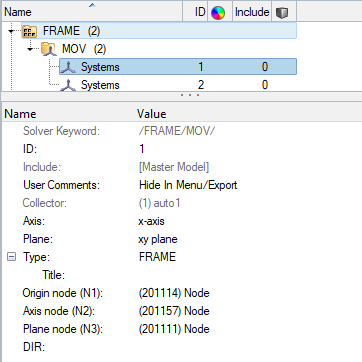The image size is (362, 362).
Task: Click the Plane node (N3) label
Action: 63,329
